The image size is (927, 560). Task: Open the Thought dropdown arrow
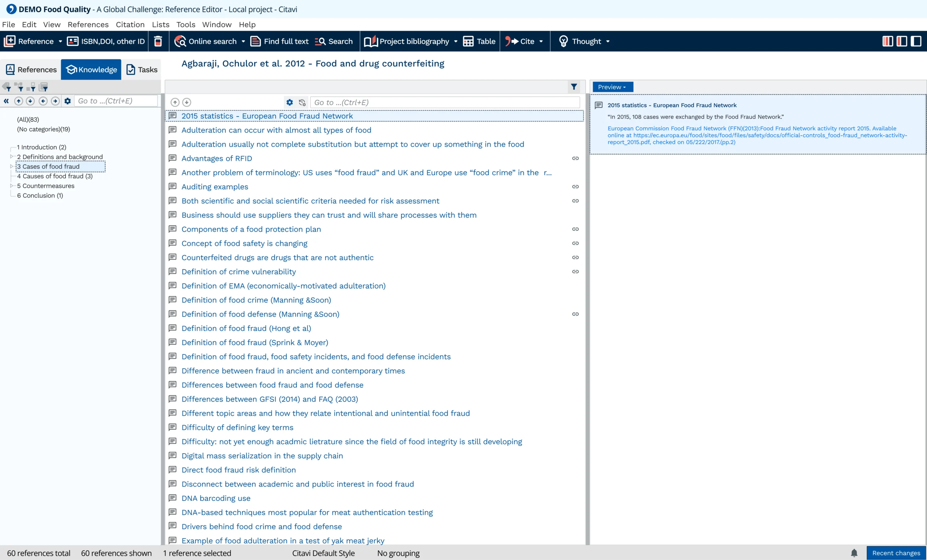[608, 41]
